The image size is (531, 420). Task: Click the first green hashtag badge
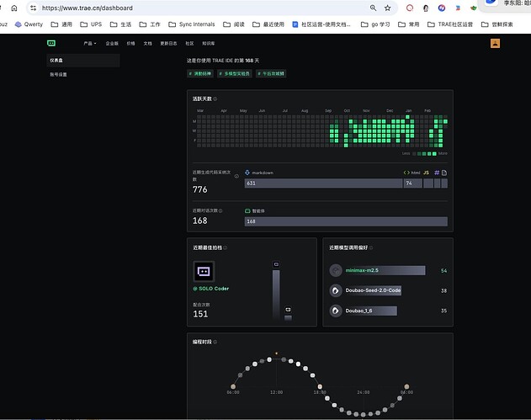[x=200, y=73]
